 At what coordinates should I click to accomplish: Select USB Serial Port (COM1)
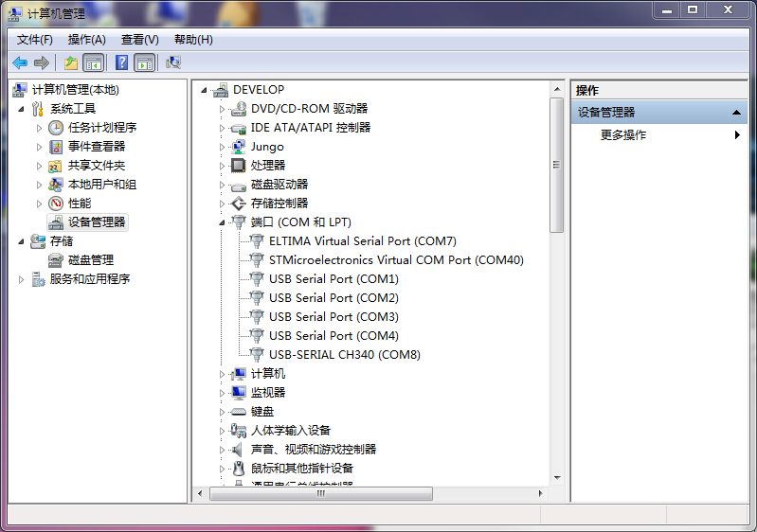click(333, 279)
